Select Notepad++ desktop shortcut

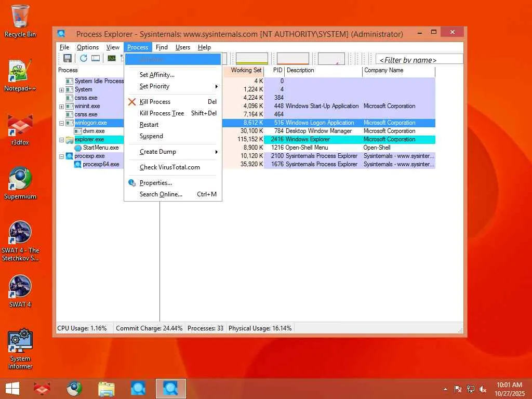coord(20,75)
